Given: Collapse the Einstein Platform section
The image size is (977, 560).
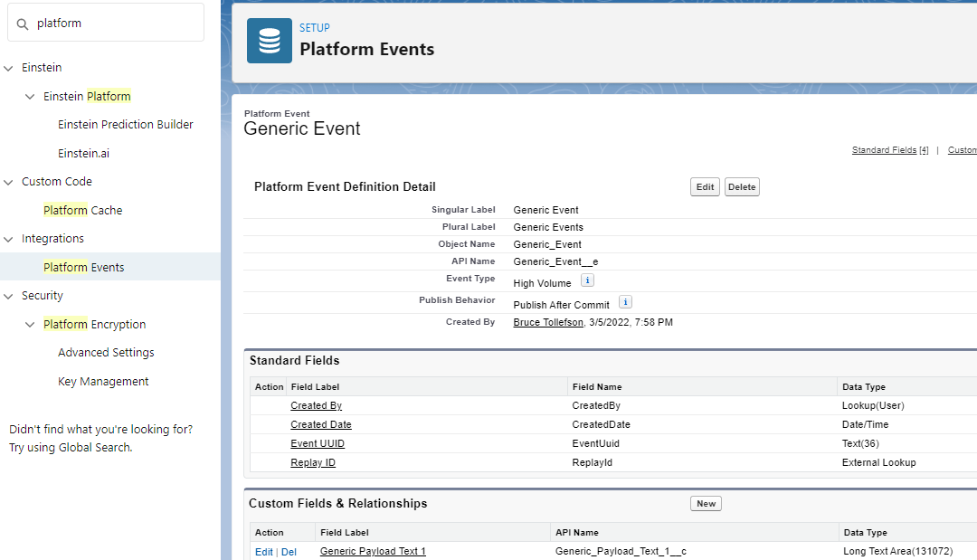Looking at the screenshot, I should (30, 95).
